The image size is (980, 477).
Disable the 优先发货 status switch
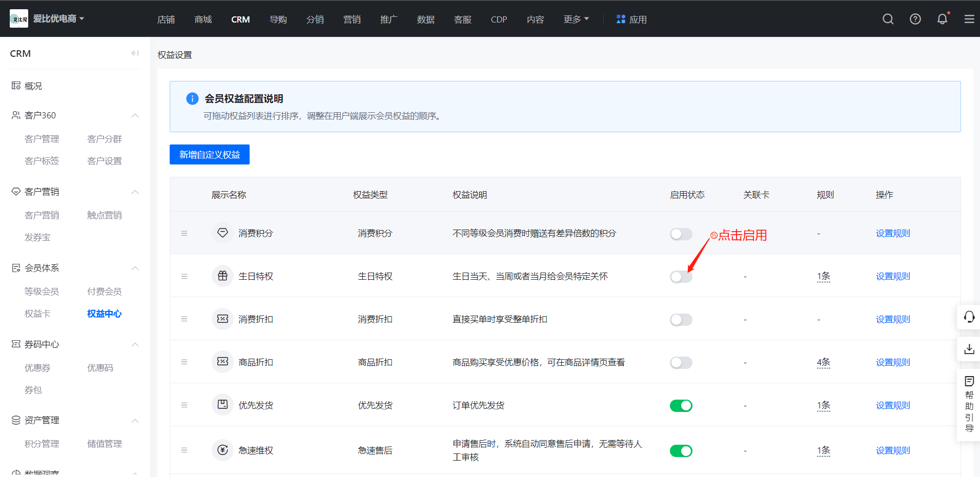pyautogui.click(x=681, y=406)
